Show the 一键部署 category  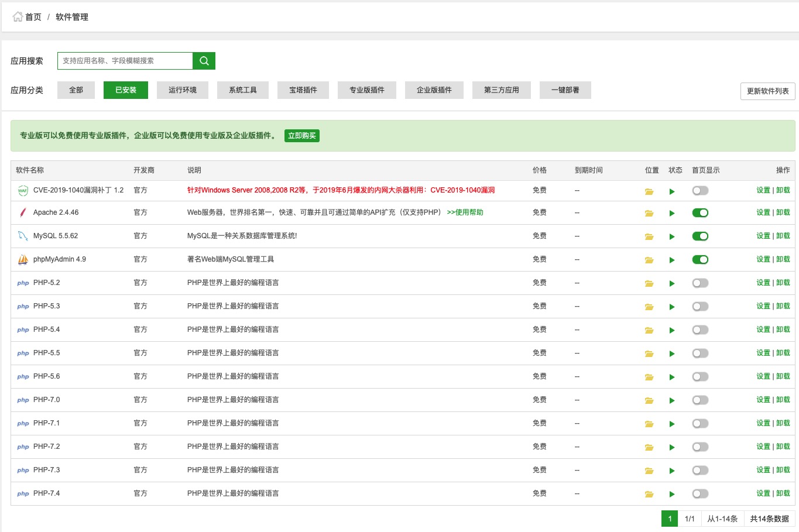565,90
